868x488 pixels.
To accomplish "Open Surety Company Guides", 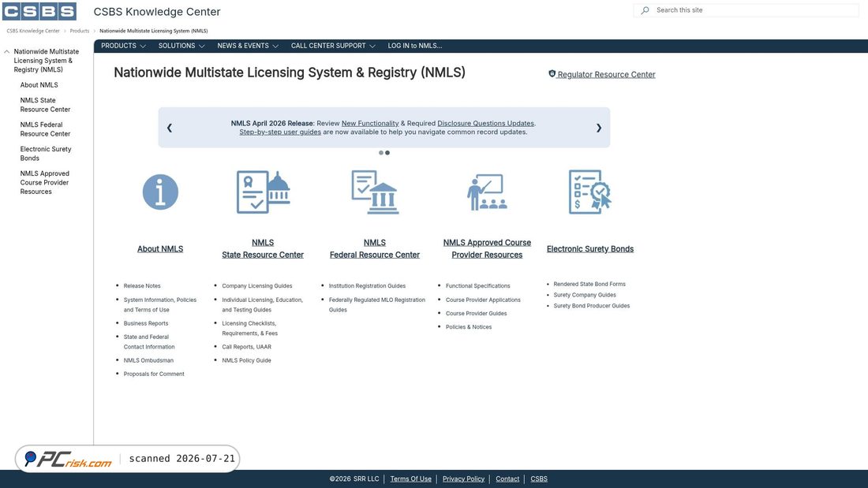I will pyautogui.click(x=585, y=295).
